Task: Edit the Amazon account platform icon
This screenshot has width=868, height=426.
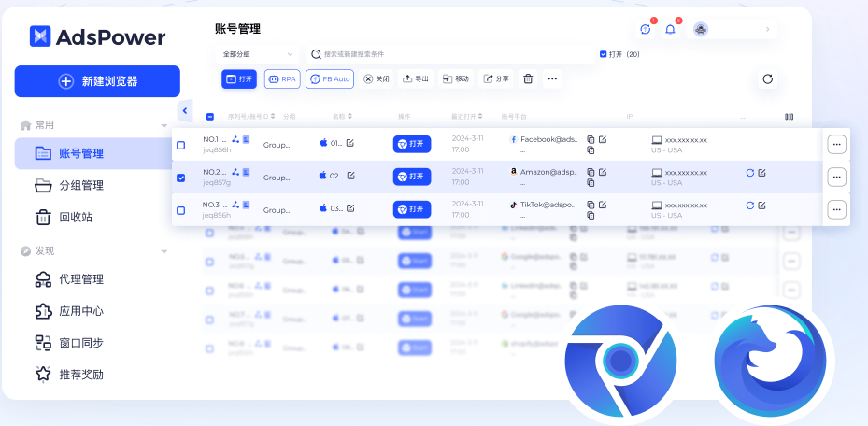Action: [x=603, y=172]
